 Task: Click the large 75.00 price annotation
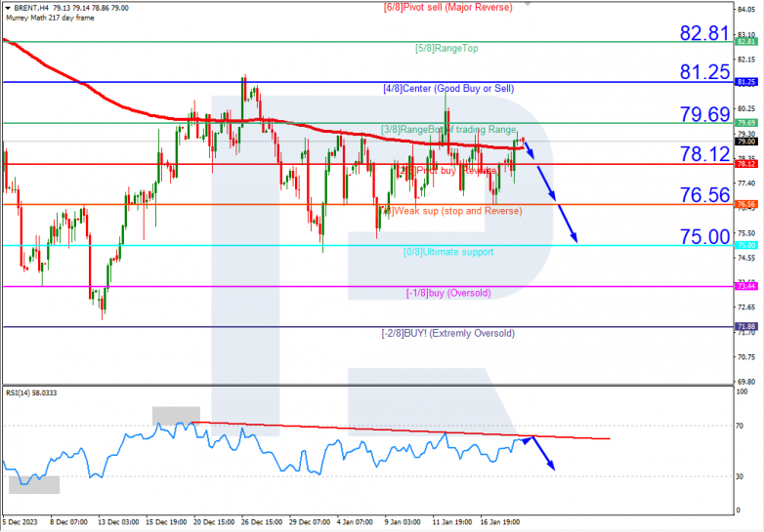(x=704, y=236)
